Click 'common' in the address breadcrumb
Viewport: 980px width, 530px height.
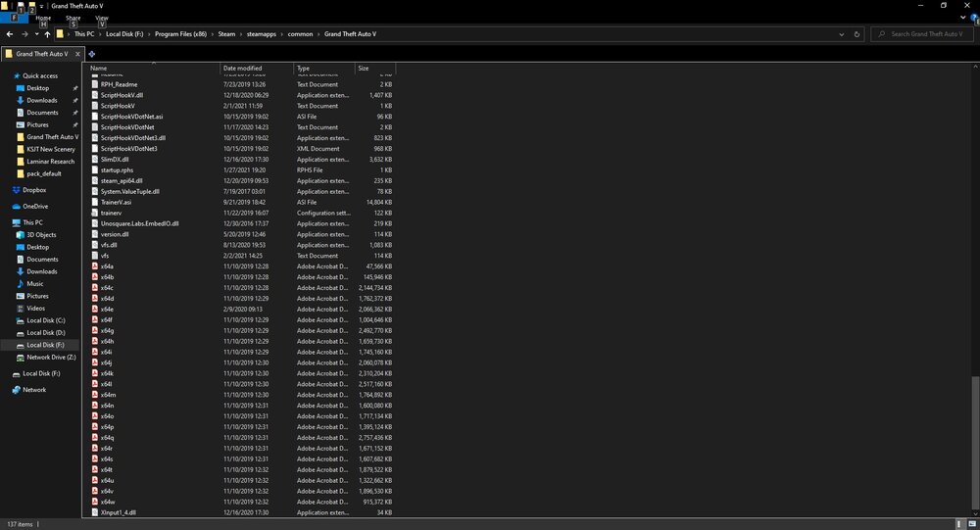[x=300, y=34]
